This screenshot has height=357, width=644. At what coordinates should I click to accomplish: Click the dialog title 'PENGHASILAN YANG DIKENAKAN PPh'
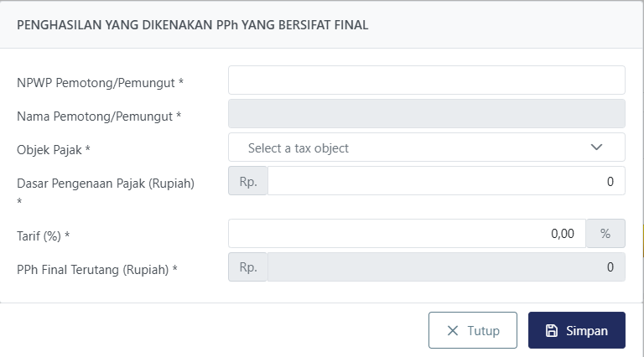193,25
